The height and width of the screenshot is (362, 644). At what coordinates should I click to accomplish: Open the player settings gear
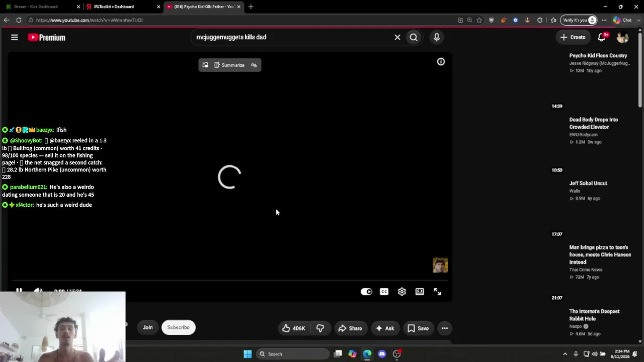(x=401, y=292)
